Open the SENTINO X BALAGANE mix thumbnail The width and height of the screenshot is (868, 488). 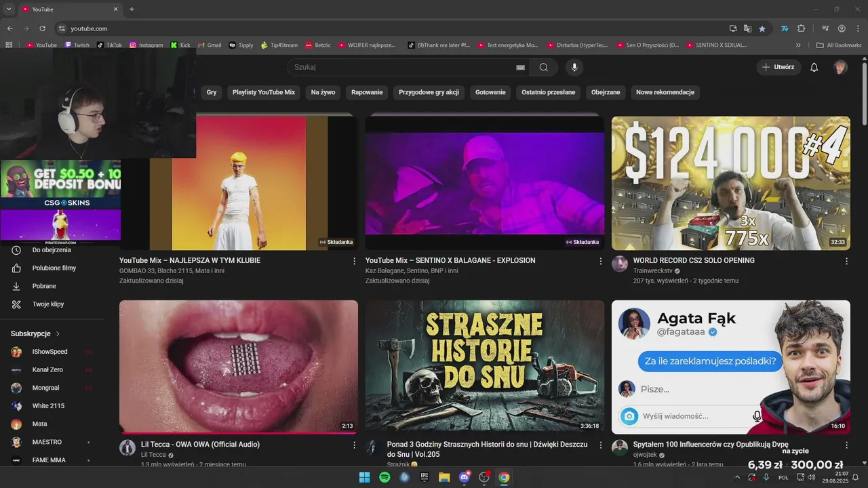(x=485, y=183)
